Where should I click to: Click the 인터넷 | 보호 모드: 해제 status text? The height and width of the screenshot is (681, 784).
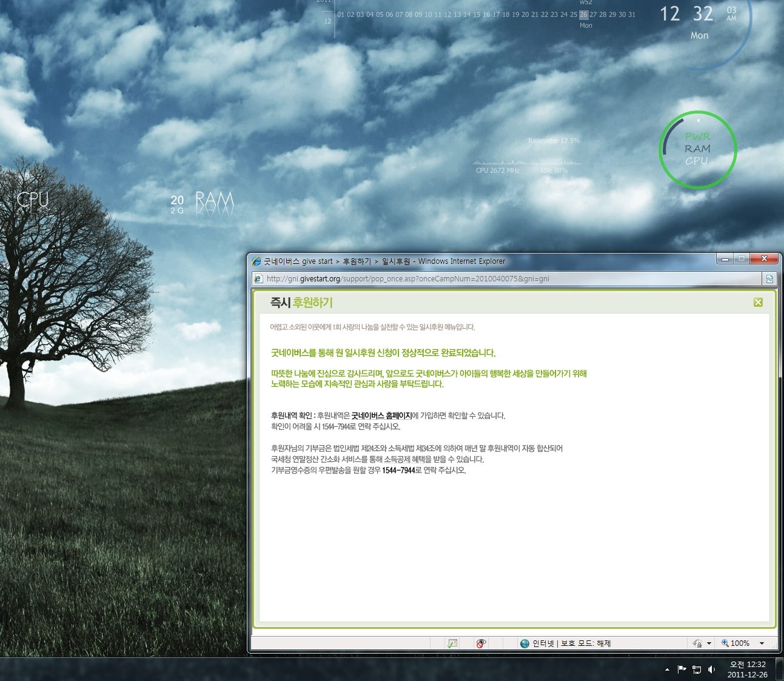[571, 643]
